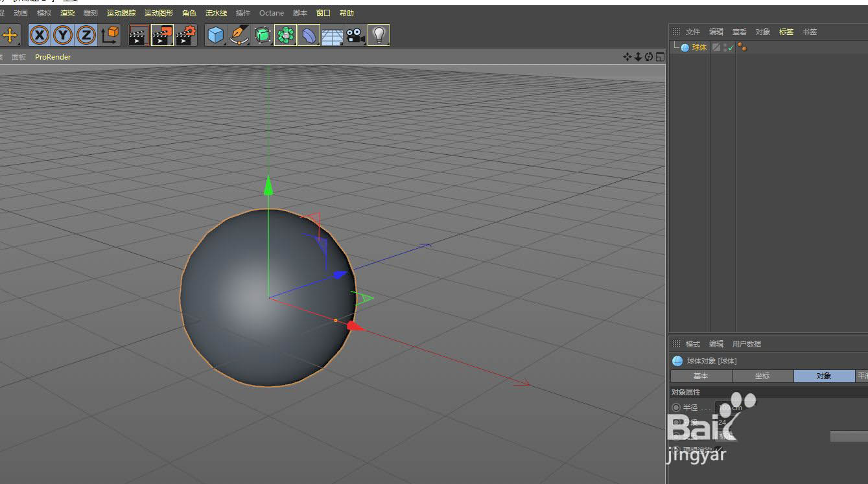Select the 球体 object in the tree
The width and height of the screenshot is (868, 484).
(699, 47)
